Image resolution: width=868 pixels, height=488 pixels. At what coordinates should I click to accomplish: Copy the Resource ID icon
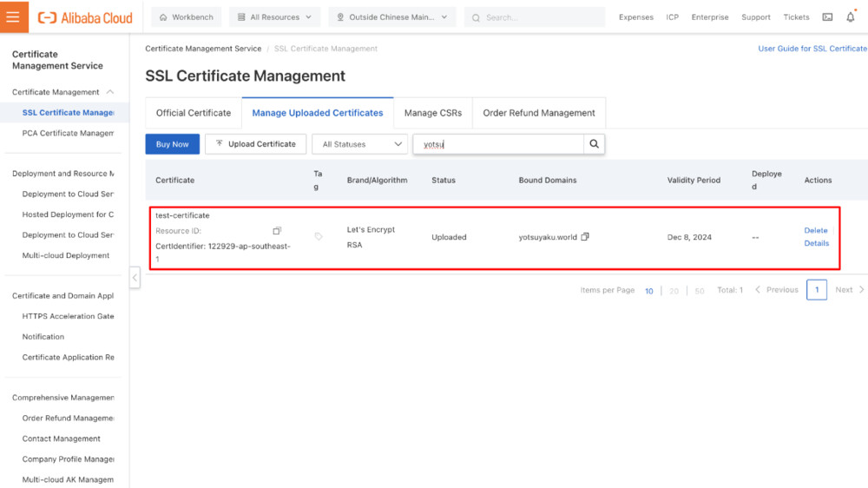point(277,230)
